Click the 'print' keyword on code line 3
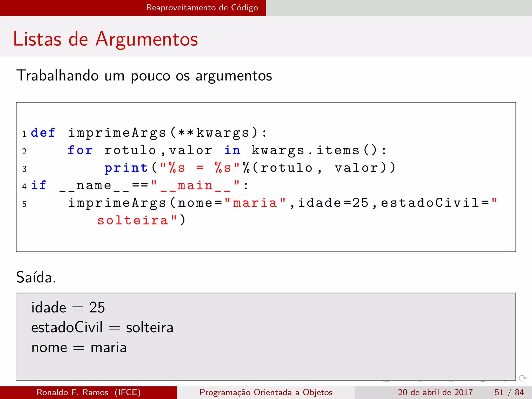Image resolution: width=532 pixels, height=399 pixels. coord(126,168)
